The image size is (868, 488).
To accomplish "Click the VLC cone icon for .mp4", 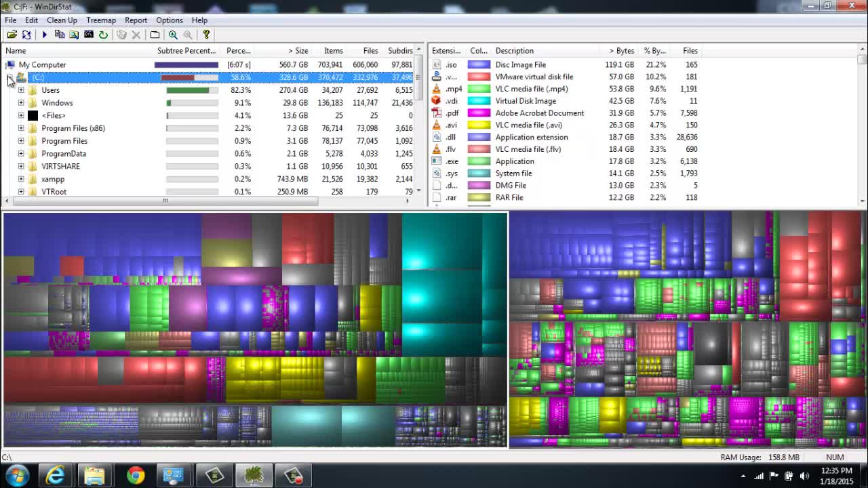I will click(x=437, y=89).
